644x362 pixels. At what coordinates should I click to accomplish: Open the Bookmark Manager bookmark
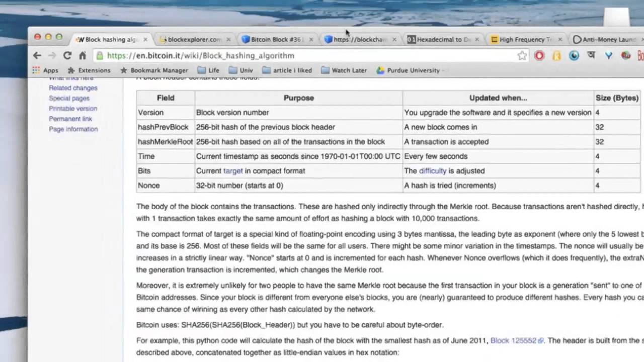click(x=154, y=70)
